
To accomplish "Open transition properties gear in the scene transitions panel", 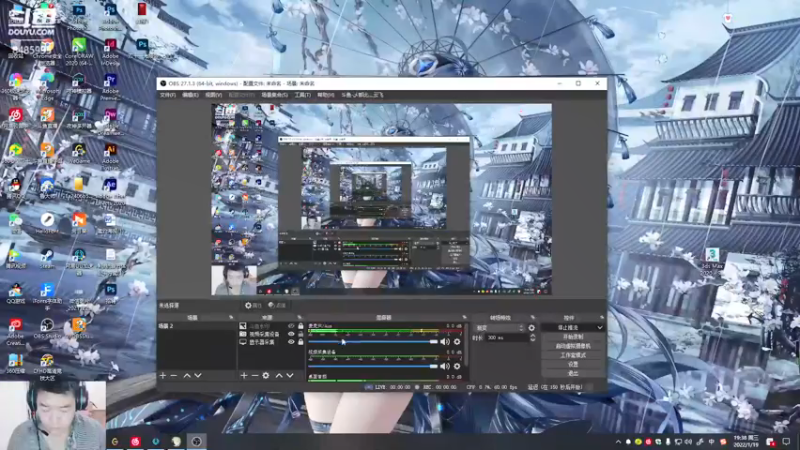I will (532, 328).
